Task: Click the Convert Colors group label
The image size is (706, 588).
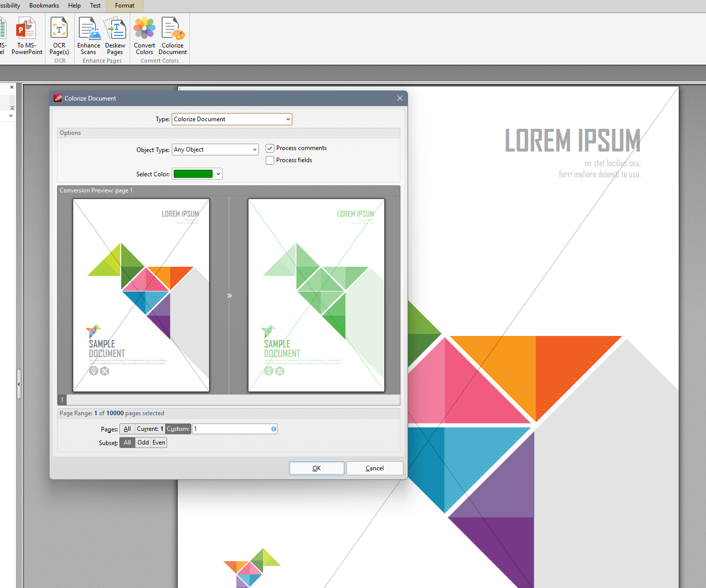Action: pos(160,61)
